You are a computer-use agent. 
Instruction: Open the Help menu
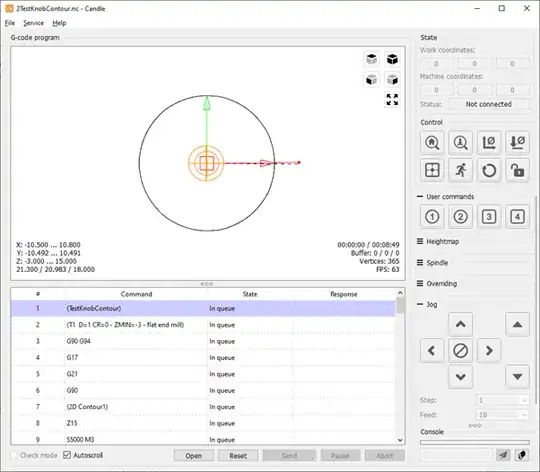(x=59, y=23)
